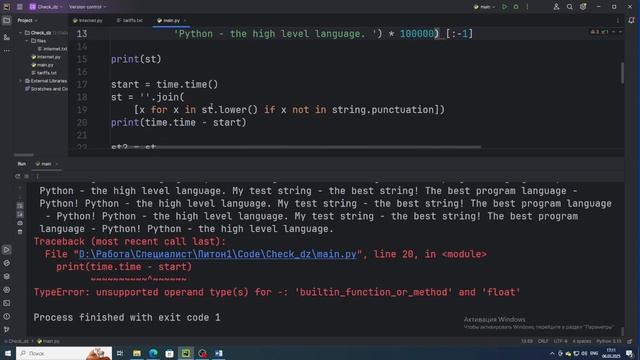
Task: Change CRLF line separator in status bar
Action: (x=543, y=341)
